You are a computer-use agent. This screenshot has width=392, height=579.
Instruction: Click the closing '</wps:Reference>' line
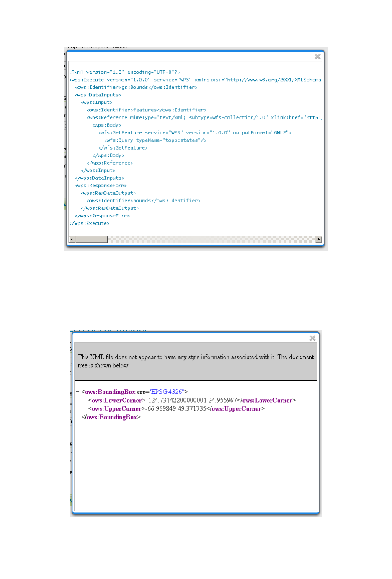click(x=110, y=163)
